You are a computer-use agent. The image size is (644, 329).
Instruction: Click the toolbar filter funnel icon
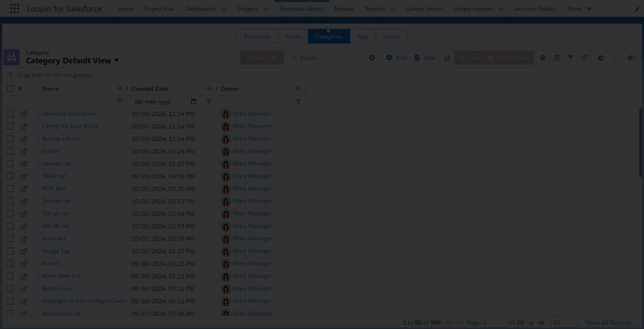pos(570,58)
